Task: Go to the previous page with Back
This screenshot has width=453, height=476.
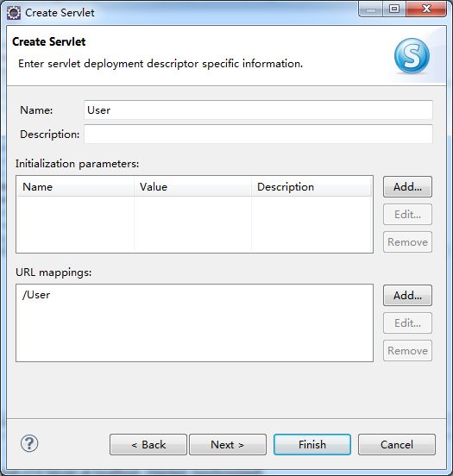Action: [x=148, y=444]
